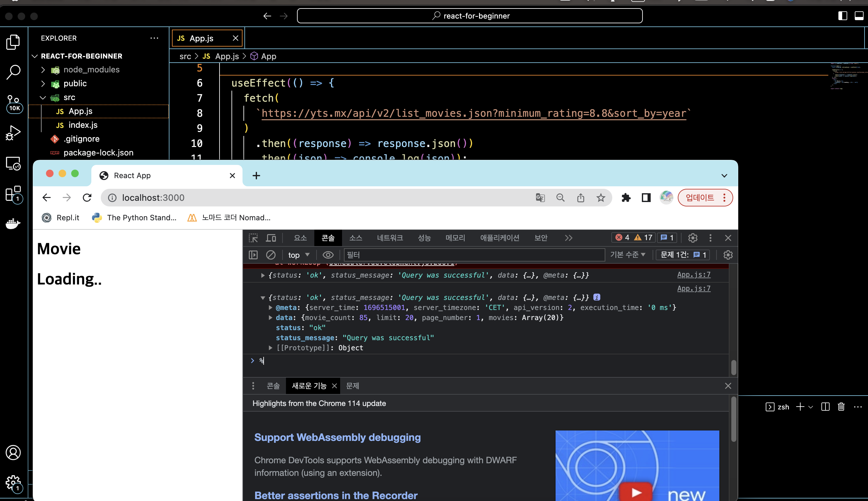Screen dimensions: 868x501
Task: Create a new terminal with the plus icon
Action: pyautogui.click(x=800, y=407)
